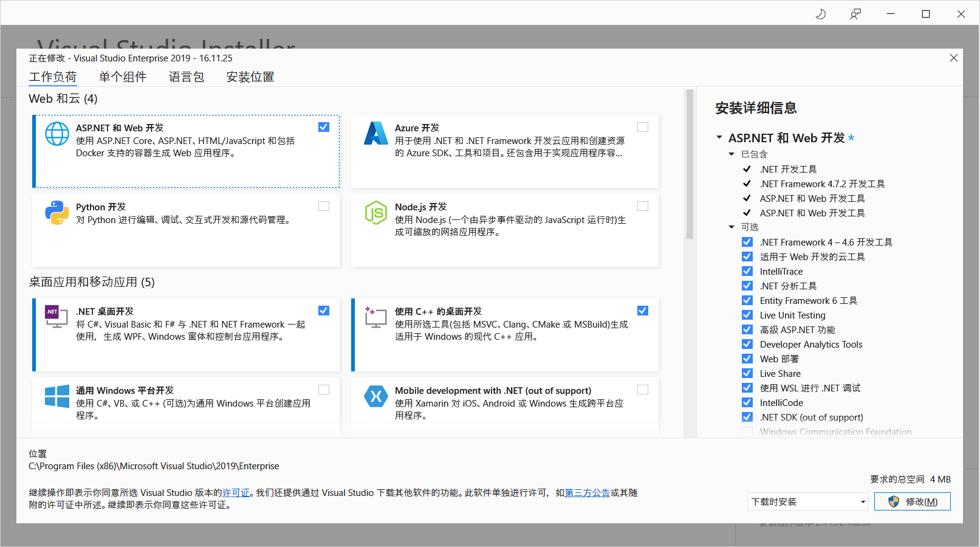Uncheck the Web 部署 component
The width and height of the screenshot is (980, 547).
[x=747, y=359]
